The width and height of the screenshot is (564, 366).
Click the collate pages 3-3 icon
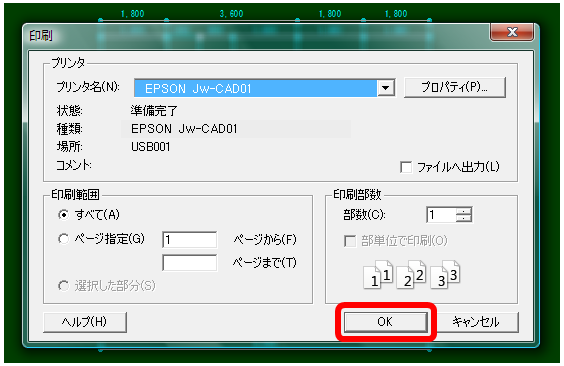(445, 275)
